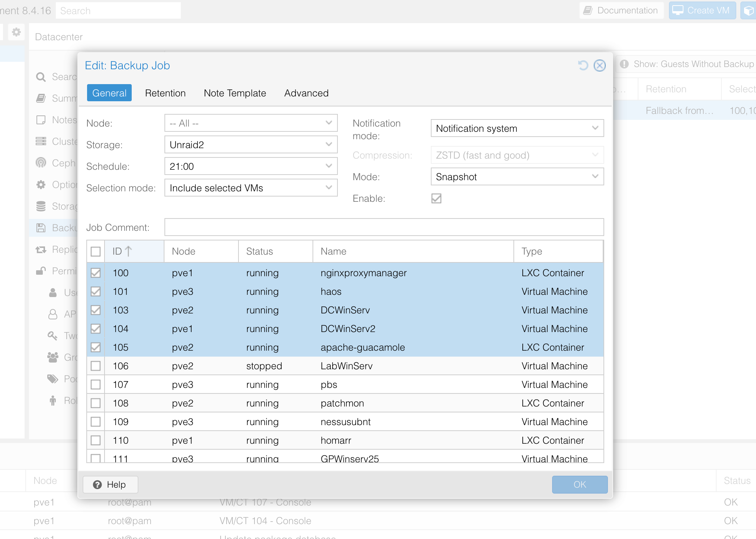This screenshot has width=756, height=539.
Task: Open Options via the gear icon
Action: (41, 185)
